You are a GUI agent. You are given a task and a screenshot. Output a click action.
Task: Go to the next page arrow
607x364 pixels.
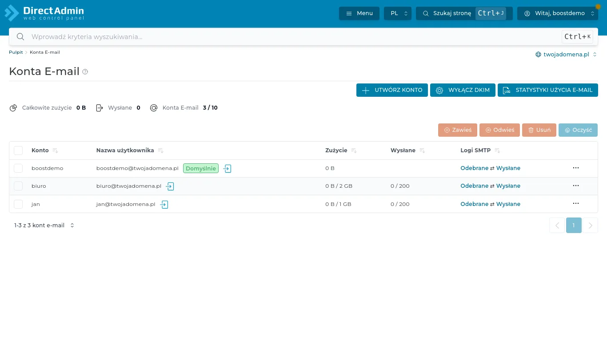[590, 226]
